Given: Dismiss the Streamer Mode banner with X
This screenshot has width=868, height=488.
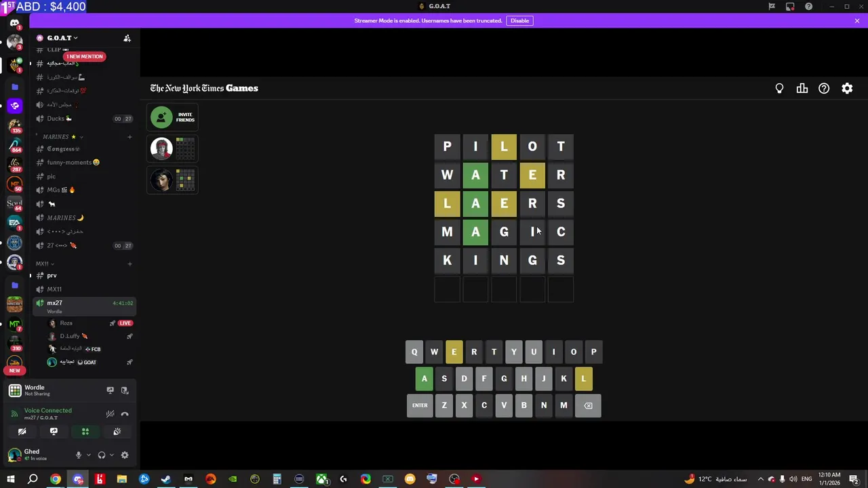Looking at the screenshot, I should tap(857, 20).
